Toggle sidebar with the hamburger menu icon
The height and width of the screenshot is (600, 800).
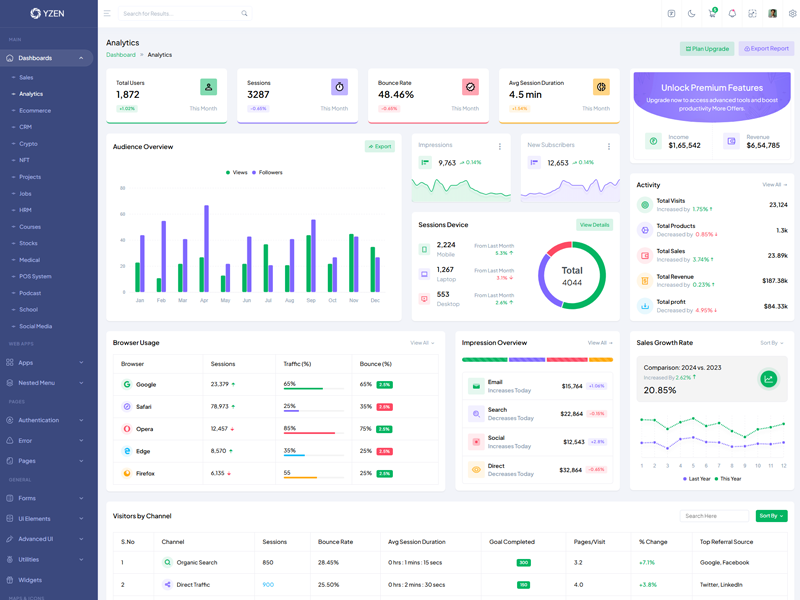click(107, 14)
